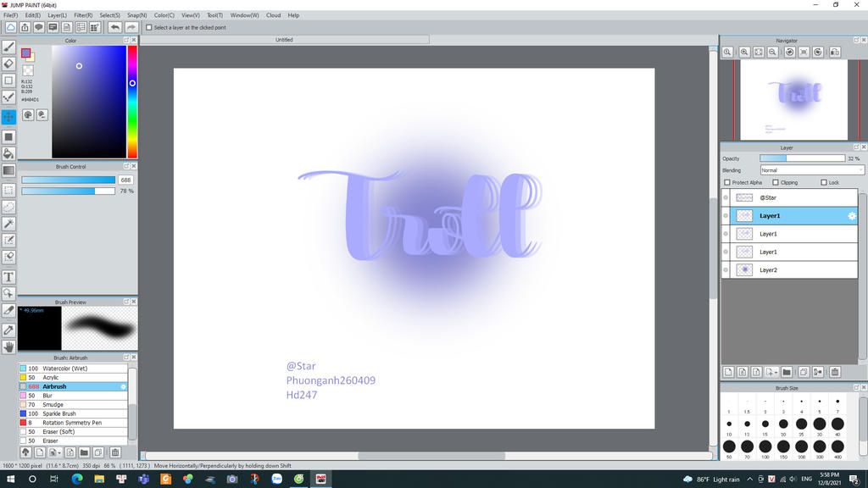This screenshot has width=868, height=488.
Task: Click the cloud icon in top toolbar
Action: point(10,27)
